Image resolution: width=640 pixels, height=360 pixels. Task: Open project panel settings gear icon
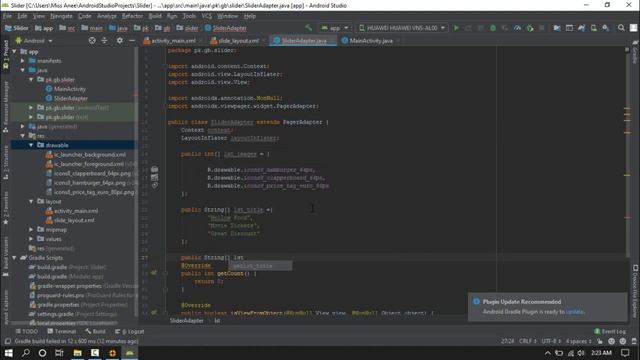coord(120,40)
